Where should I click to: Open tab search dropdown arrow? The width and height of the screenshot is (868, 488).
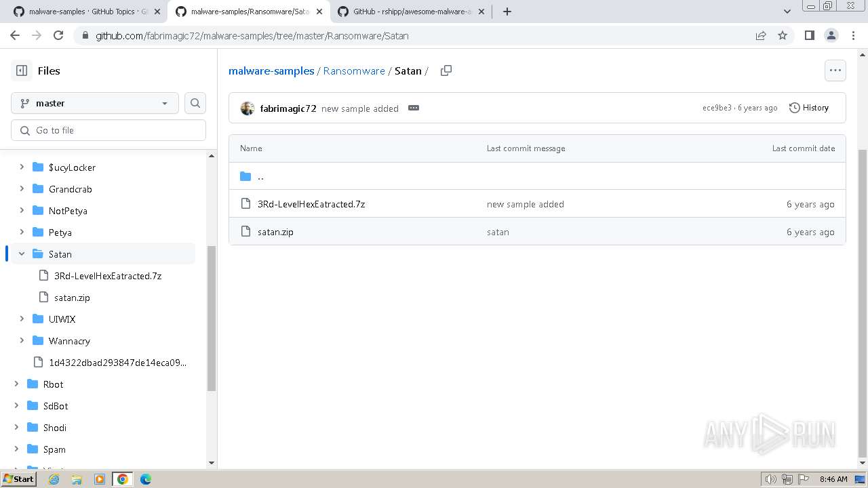[x=787, y=12]
